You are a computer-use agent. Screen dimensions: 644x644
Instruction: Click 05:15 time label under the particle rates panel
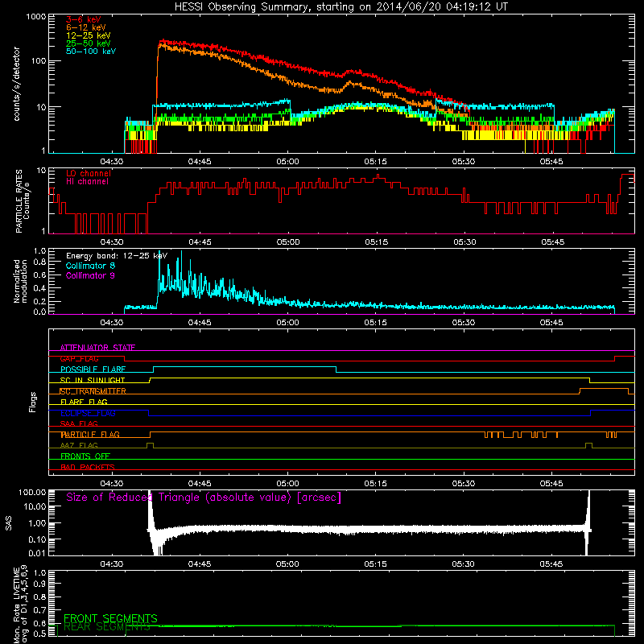[x=376, y=242]
